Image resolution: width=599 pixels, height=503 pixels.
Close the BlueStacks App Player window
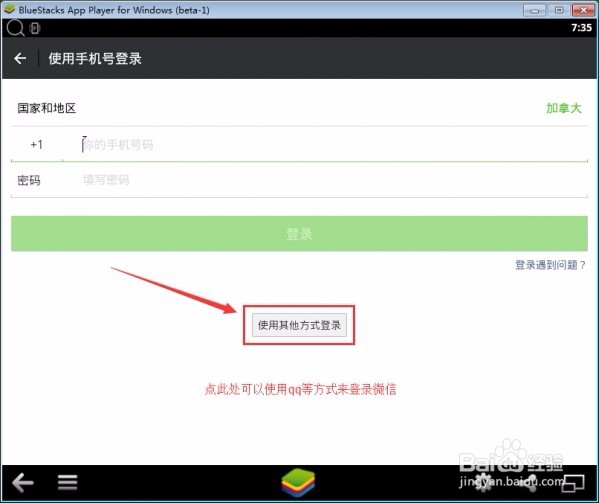(583, 10)
